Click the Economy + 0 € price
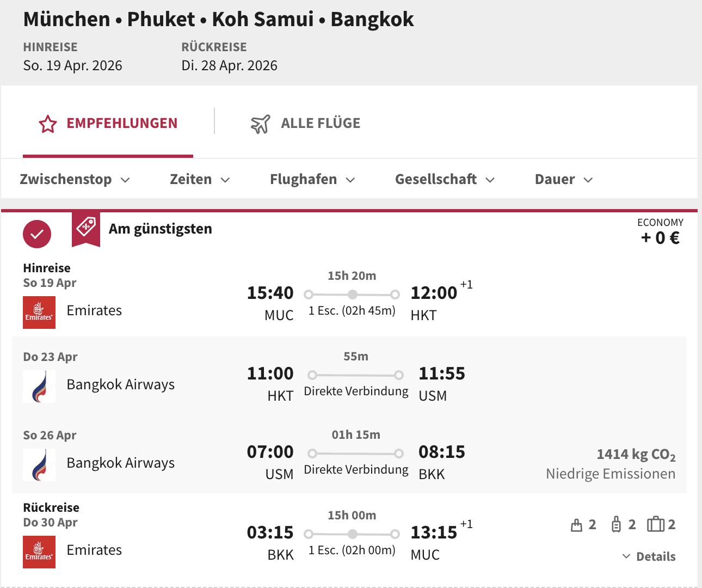 pyautogui.click(x=660, y=232)
